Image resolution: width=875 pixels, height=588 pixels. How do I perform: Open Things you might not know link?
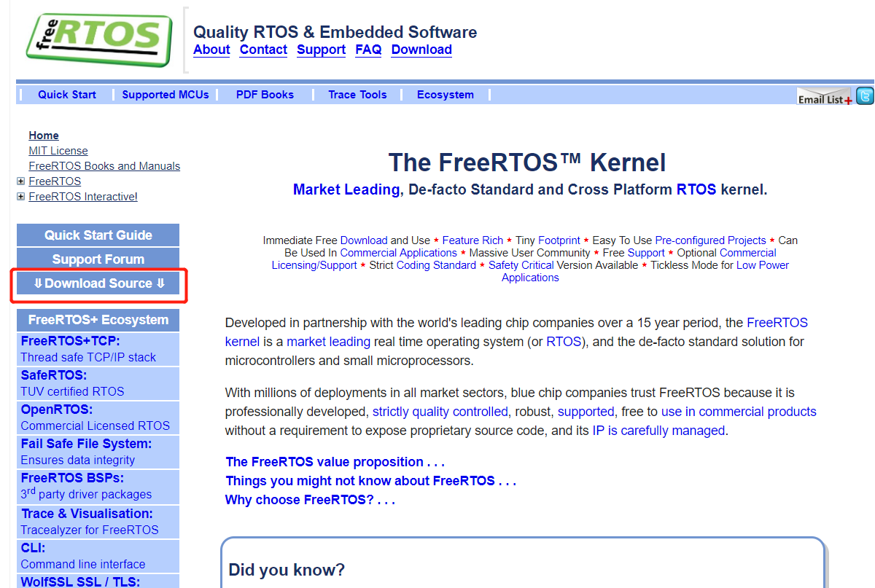click(x=371, y=481)
